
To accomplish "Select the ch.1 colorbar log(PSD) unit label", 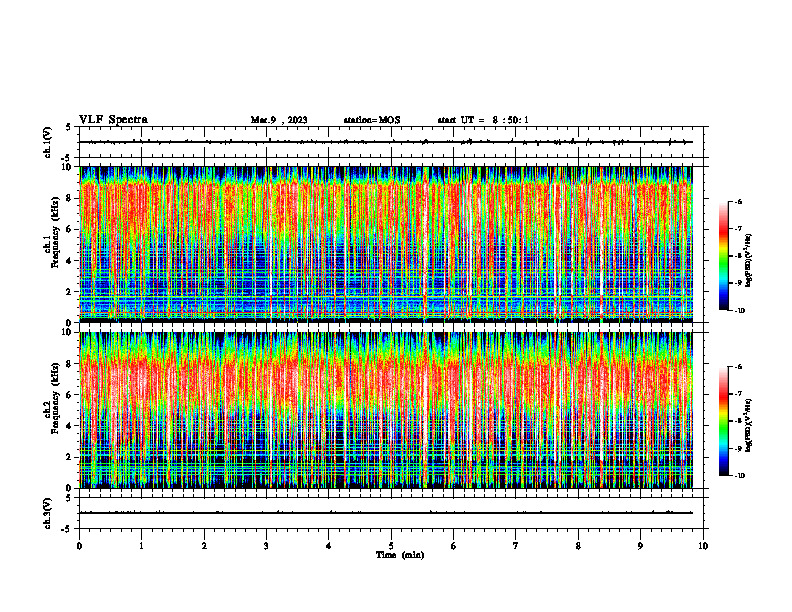I will 749,260.
